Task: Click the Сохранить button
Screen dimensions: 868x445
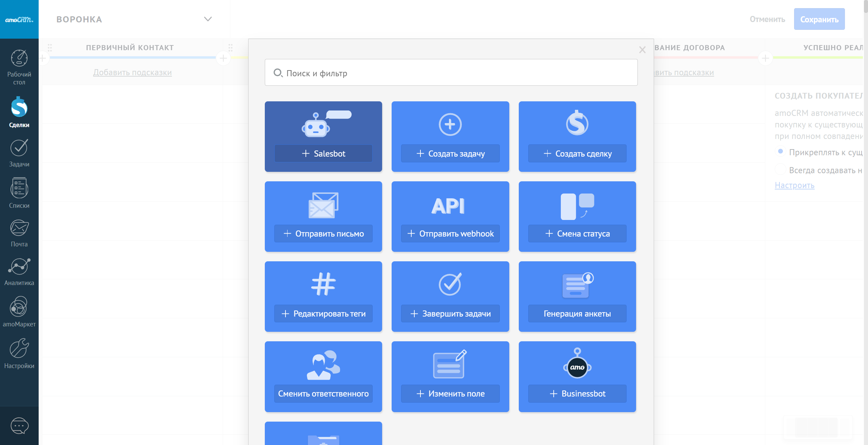Action: [819, 19]
